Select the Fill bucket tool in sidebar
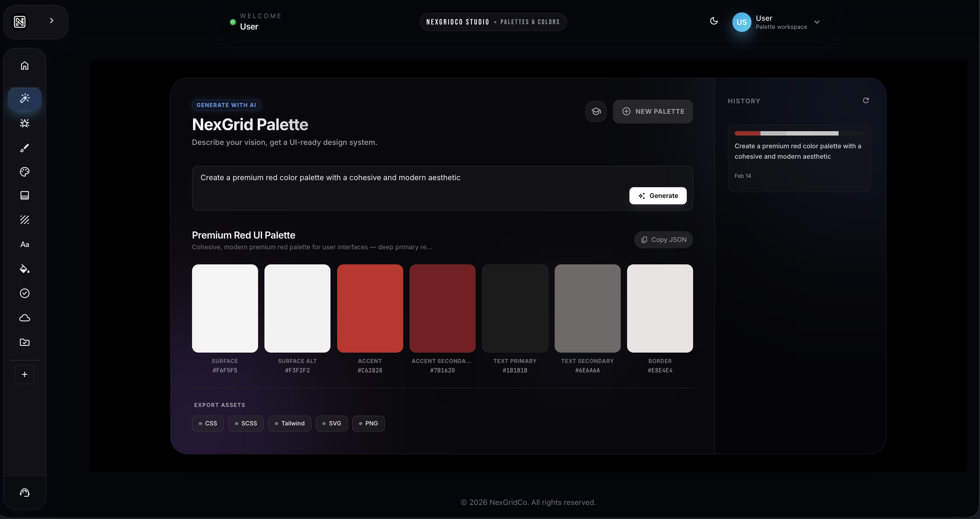Screen dimensions: 980x519 pos(24,269)
